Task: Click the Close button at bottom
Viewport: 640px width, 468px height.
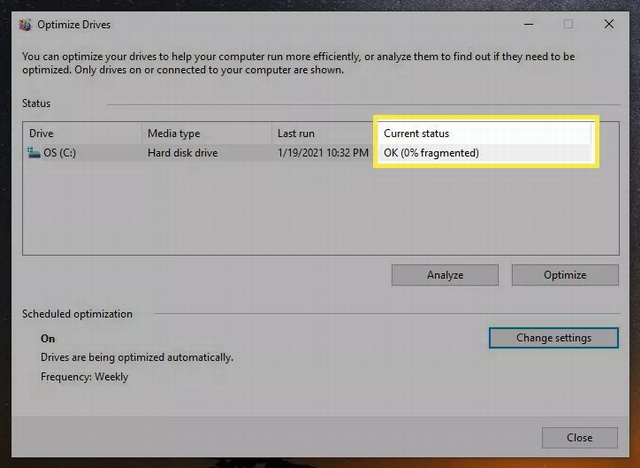Action: [580, 437]
